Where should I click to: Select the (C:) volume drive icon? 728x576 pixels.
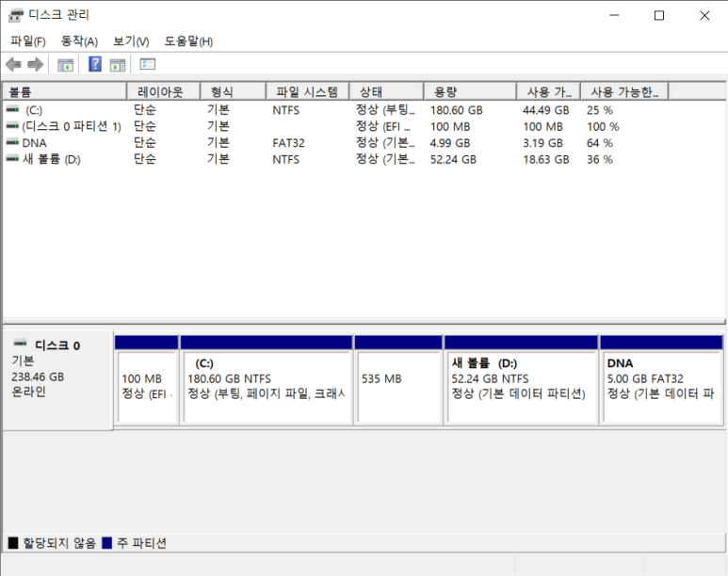(12, 109)
